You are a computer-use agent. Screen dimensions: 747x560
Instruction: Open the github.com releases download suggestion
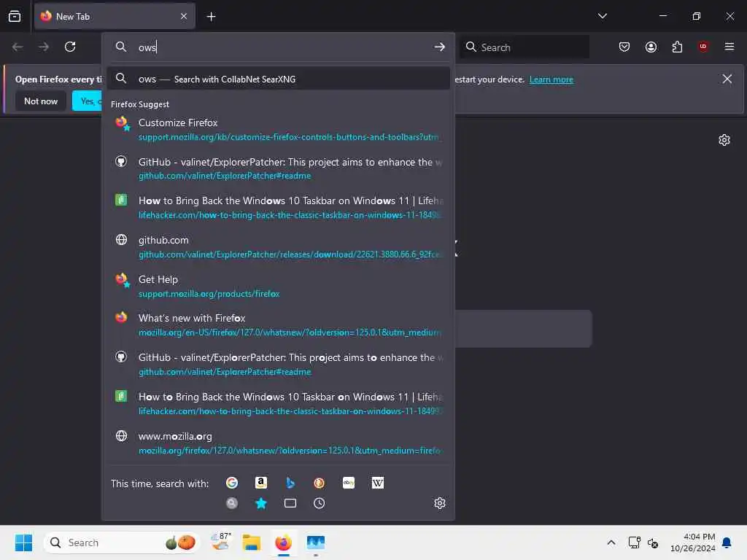point(279,246)
